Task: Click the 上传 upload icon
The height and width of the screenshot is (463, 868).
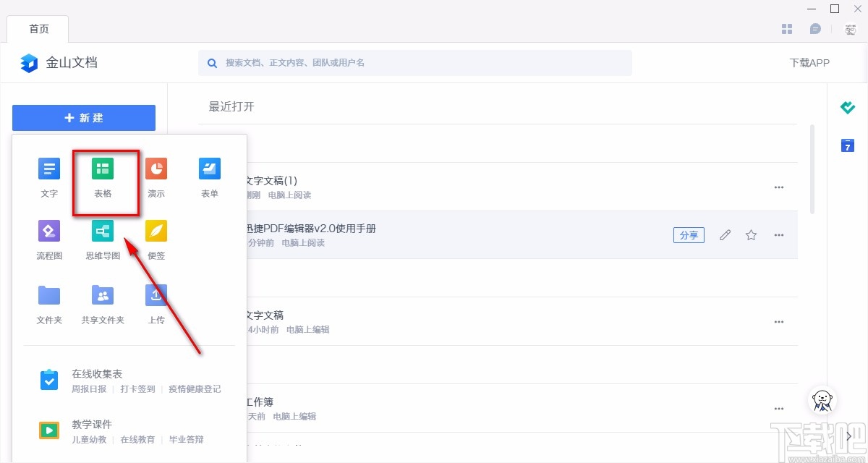Action: (156, 304)
